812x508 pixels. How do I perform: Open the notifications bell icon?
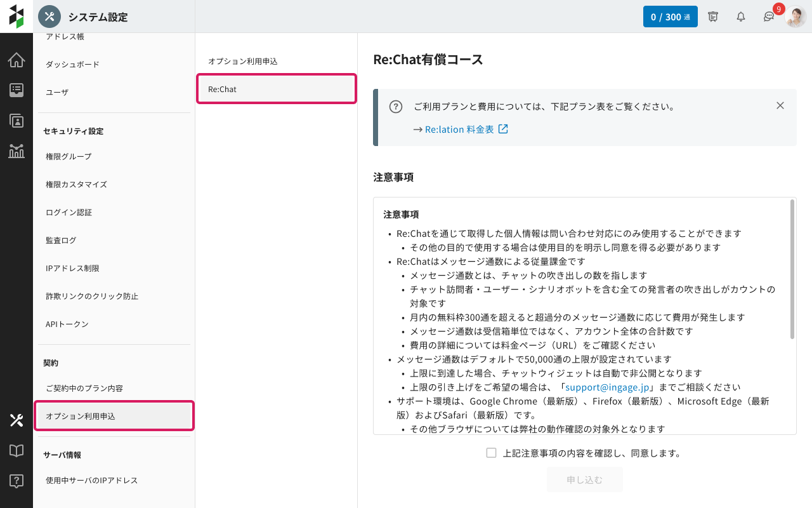(x=741, y=17)
